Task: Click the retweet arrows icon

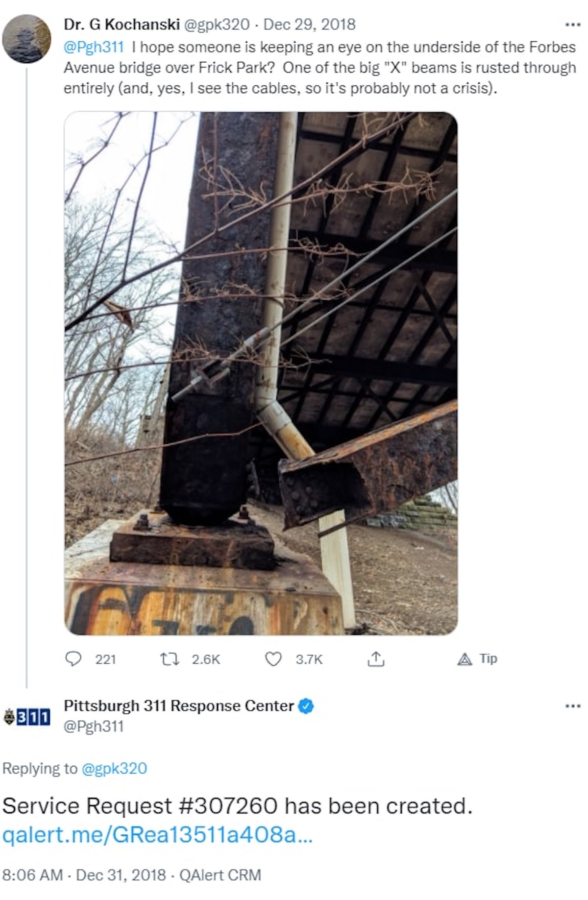Action: 170,659
